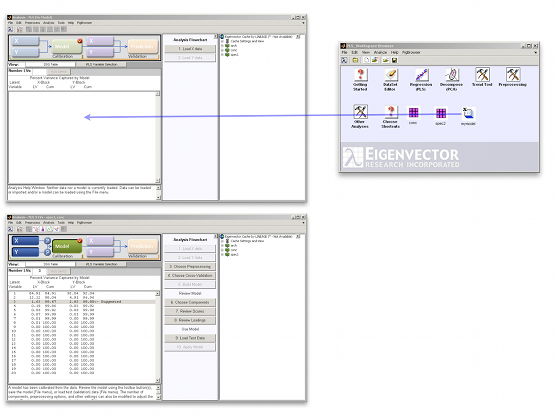Click the Y preprocessing P circle in calibrated window
Viewport: 556px width, 417px height.
click(x=47, y=252)
